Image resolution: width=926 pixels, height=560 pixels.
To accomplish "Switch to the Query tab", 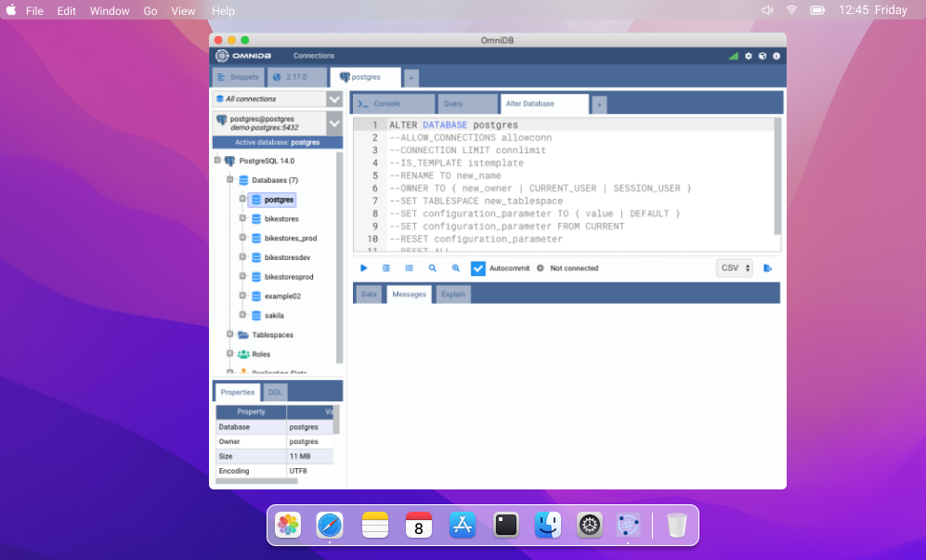I will (x=467, y=104).
